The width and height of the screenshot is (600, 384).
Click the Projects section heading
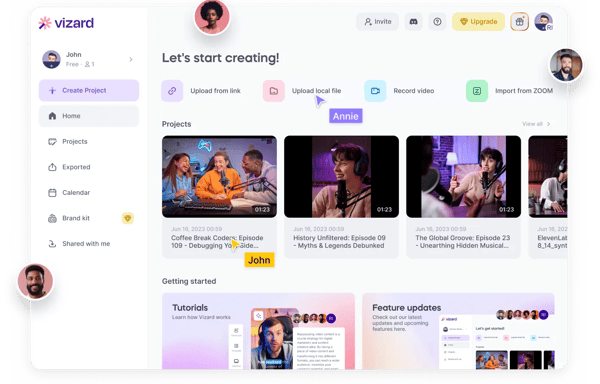pyautogui.click(x=176, y=124)
